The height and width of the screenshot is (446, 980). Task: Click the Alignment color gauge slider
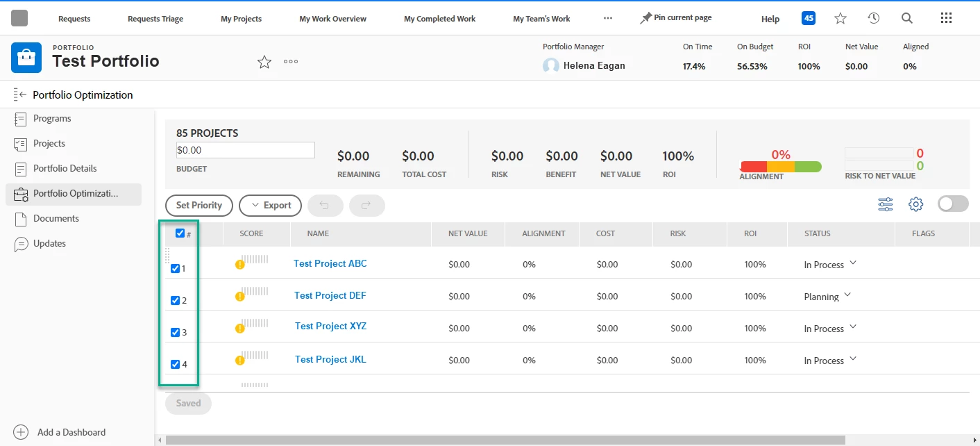pyautogui.click(x=781, y=167)
